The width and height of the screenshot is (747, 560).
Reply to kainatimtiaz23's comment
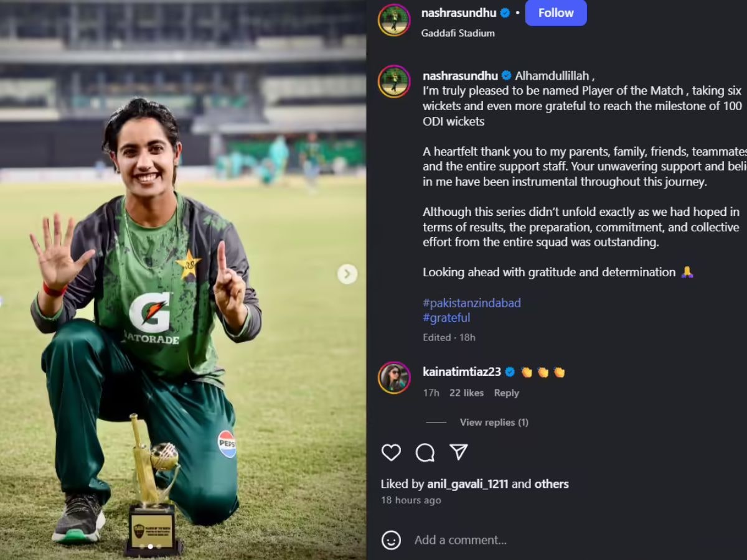[506, 393]
